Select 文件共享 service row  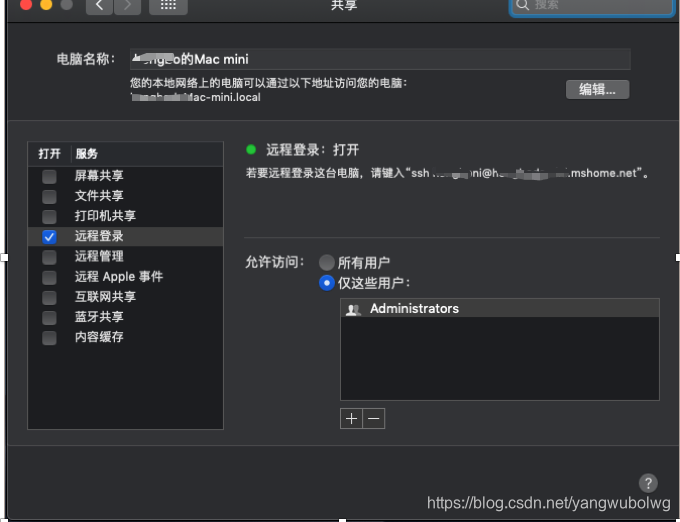point(125,196)
